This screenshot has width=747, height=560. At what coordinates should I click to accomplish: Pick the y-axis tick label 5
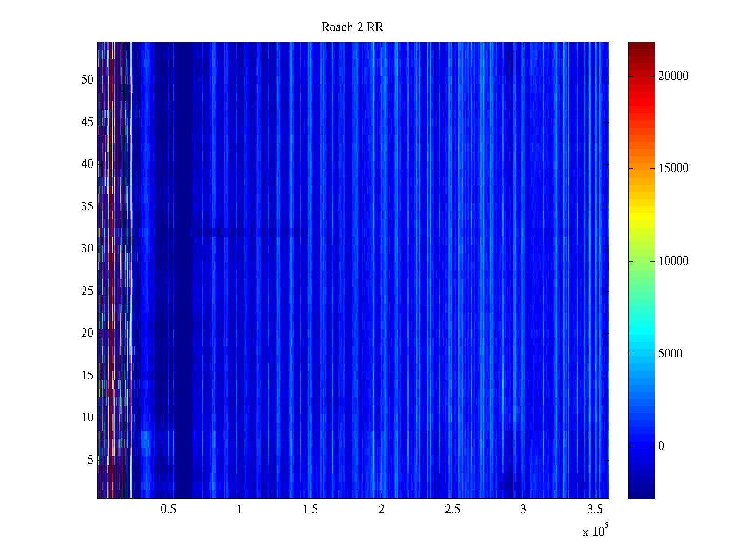pyautogui.click(x=90, y=460)
